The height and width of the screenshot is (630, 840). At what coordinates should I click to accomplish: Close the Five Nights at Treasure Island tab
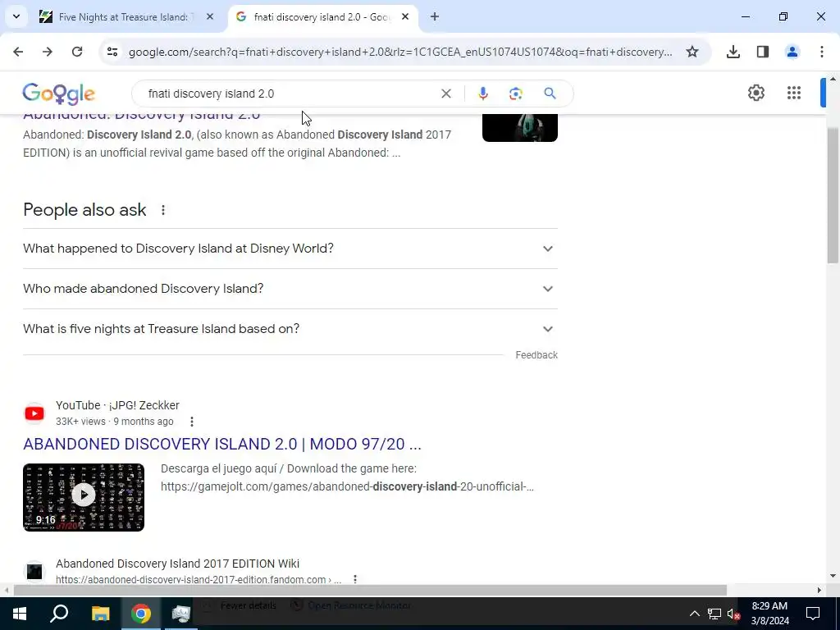coord(210,16)
